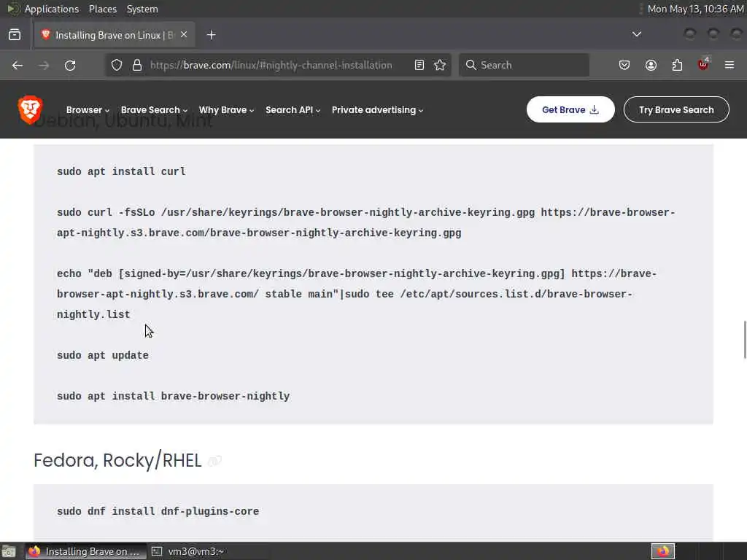Open the Firefox hamburger application menu
747x560 pixels.
tap(729, 65)
